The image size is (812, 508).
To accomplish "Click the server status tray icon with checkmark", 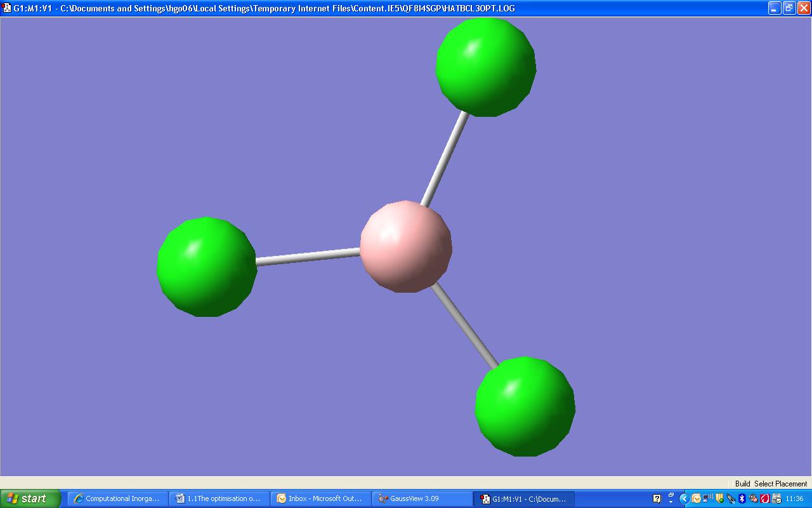I will tap(776, 498).
